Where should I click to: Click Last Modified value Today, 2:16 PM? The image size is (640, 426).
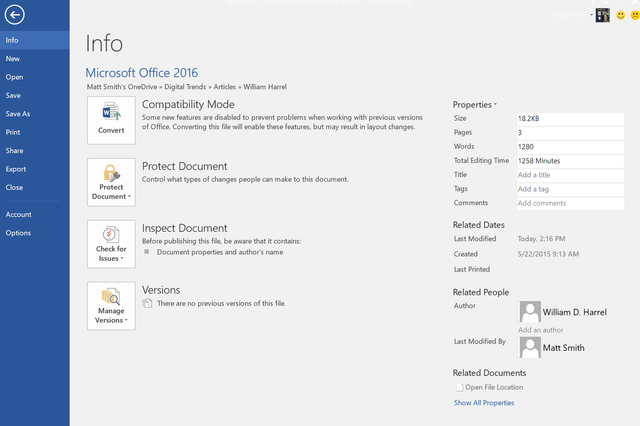[541, 239]
